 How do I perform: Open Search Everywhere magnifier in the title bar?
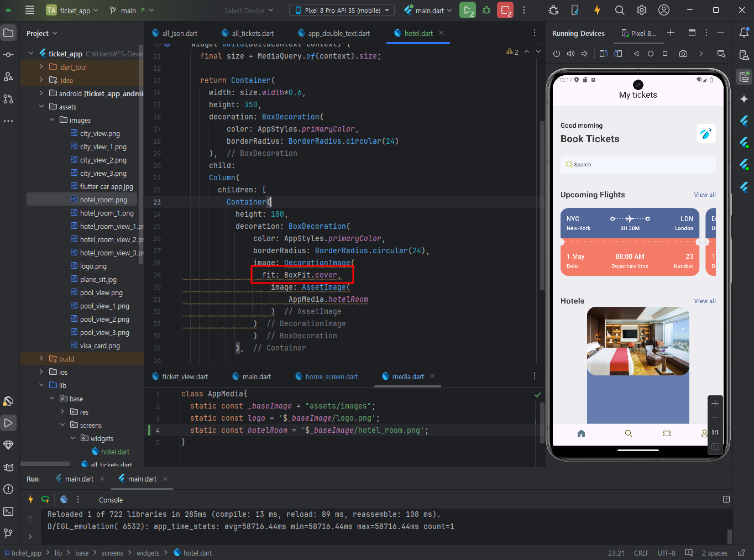coord(620,10)
